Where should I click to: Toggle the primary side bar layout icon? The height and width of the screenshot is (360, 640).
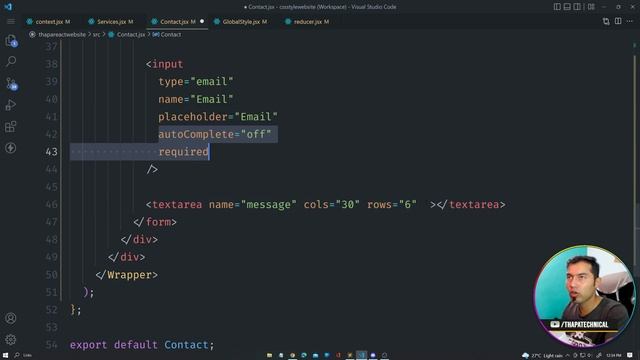point(557,7)
